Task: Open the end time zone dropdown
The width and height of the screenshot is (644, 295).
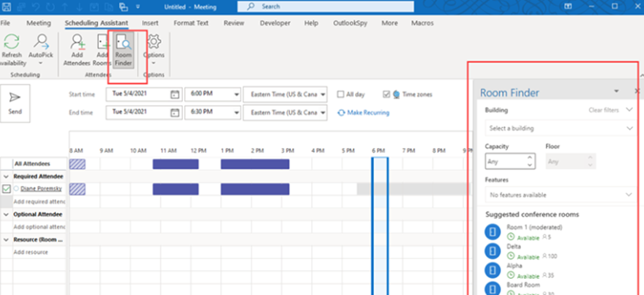Action: click(323, 112)
